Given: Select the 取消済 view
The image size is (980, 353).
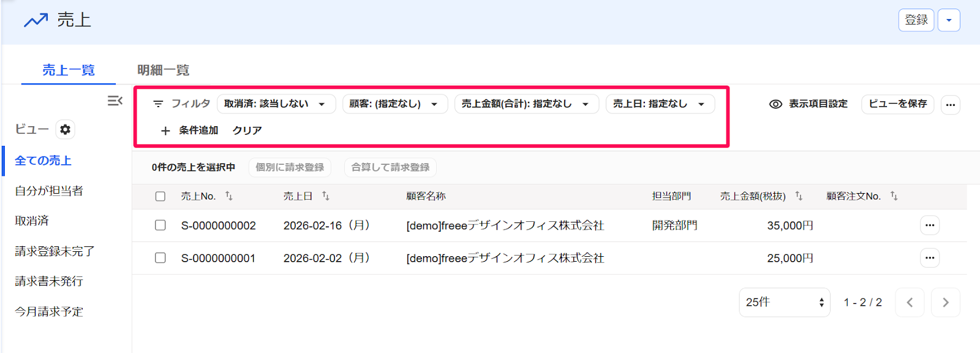Looking at the screenshot, I should click(x=32, y=221).
